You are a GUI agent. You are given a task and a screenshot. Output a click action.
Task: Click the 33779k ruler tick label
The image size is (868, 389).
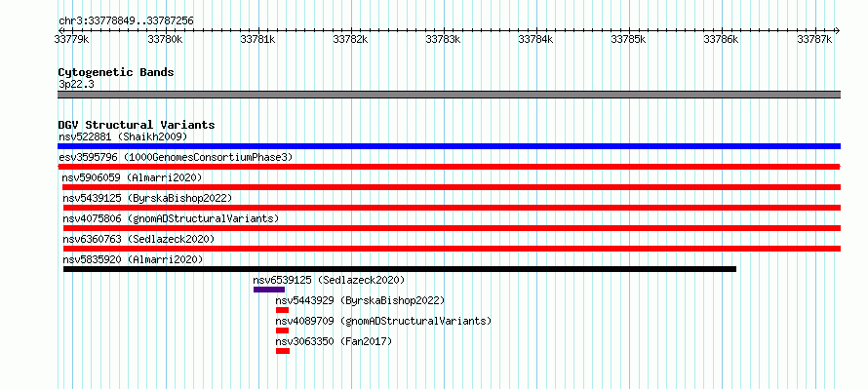click(x=71, y=39)
